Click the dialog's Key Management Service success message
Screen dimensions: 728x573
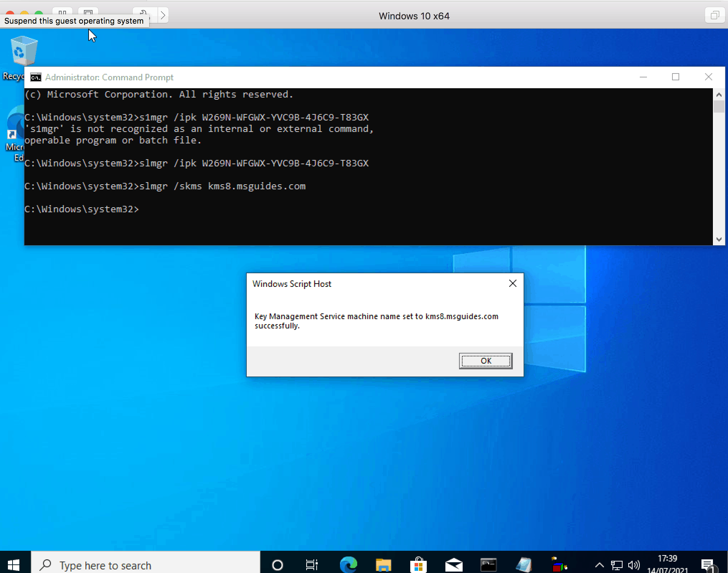coord(376,321)
